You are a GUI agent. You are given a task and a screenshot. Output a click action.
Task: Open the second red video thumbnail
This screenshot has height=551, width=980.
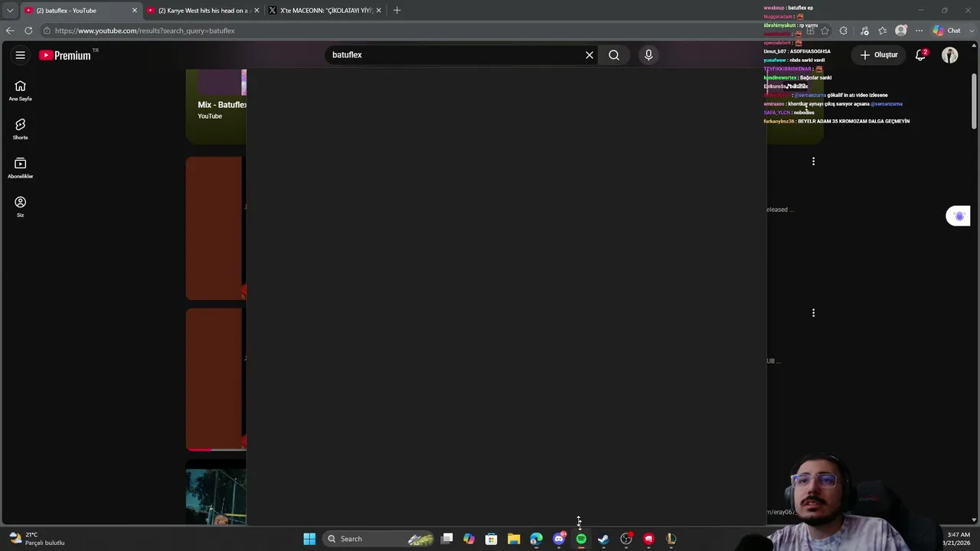(216, 380)
